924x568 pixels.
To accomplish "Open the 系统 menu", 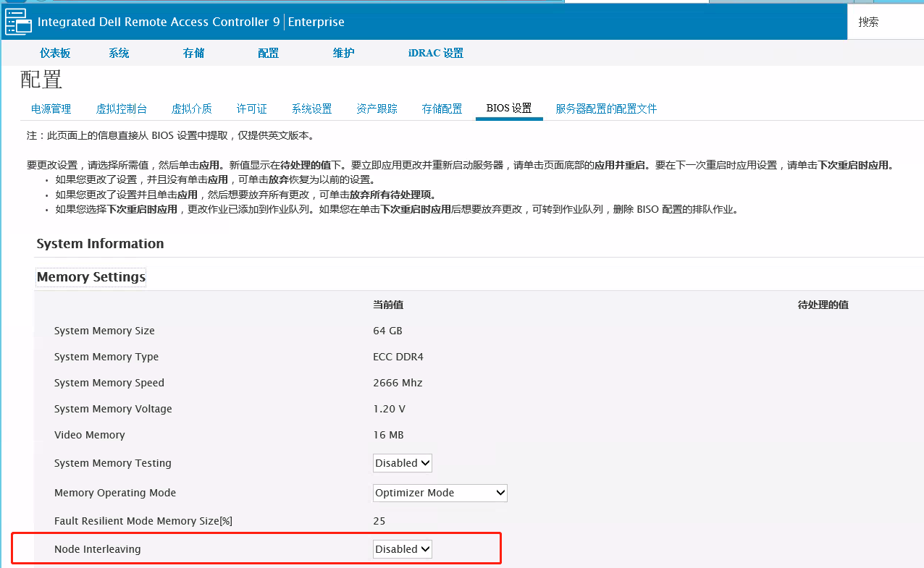I will [x=118, y=52].
